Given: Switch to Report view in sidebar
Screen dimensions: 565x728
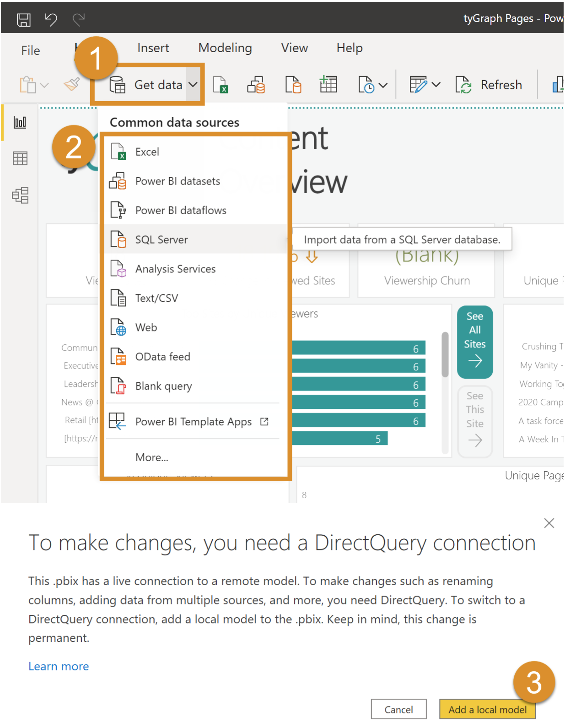Looking at the screenshot, I should (x=20, y=122).
